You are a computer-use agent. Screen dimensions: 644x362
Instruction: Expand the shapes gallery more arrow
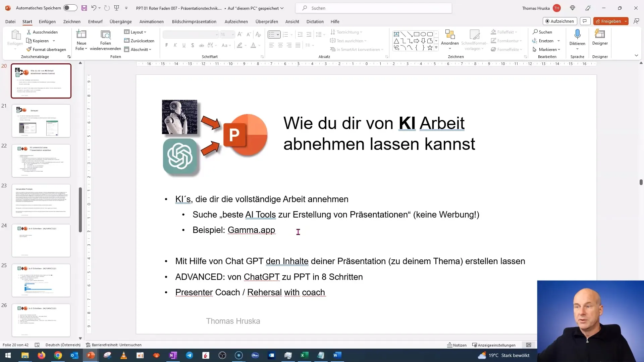coord(436,48)
